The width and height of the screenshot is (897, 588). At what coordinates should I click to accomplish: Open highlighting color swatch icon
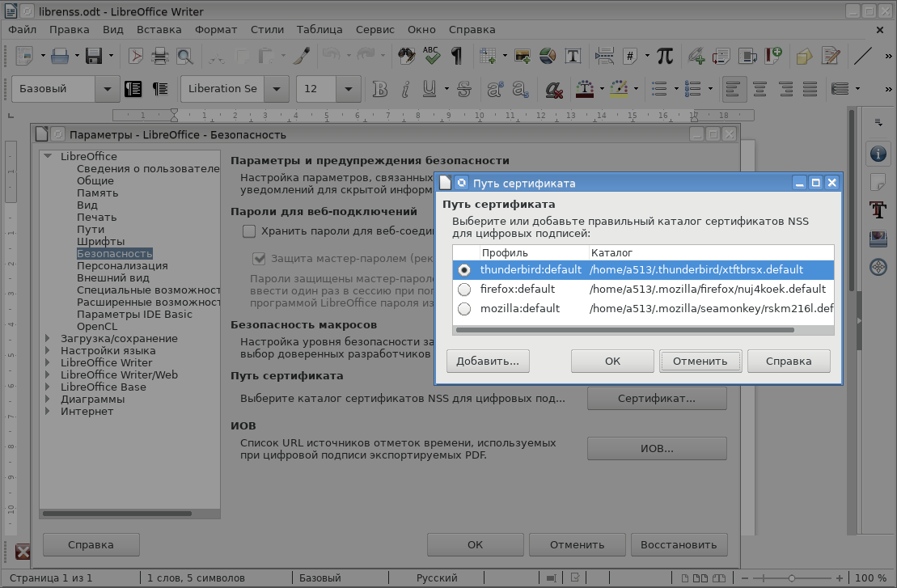click(x=619, y=89)
